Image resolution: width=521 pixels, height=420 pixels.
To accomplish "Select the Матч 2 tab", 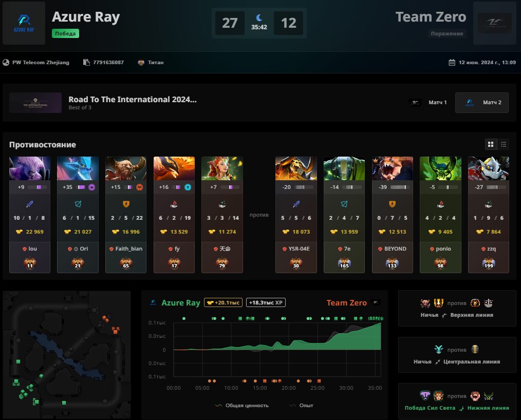I will (x=482, y=103).
